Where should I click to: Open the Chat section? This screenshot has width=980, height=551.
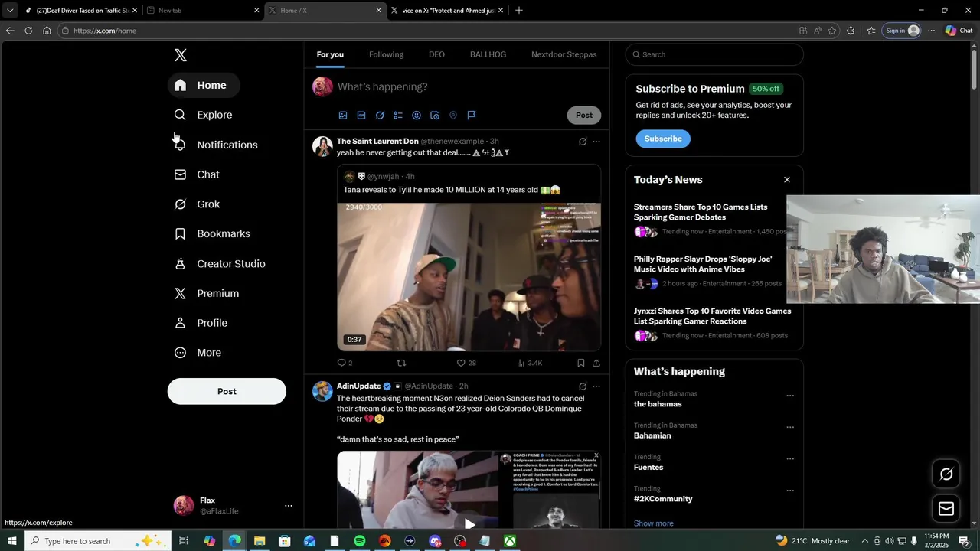(197, 174)
